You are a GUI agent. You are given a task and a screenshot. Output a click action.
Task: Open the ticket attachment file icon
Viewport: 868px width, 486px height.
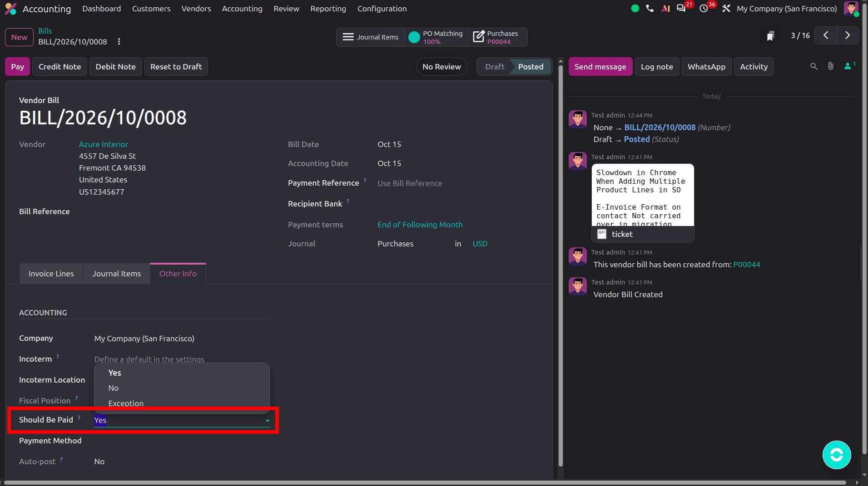click(x=602, y=234)
